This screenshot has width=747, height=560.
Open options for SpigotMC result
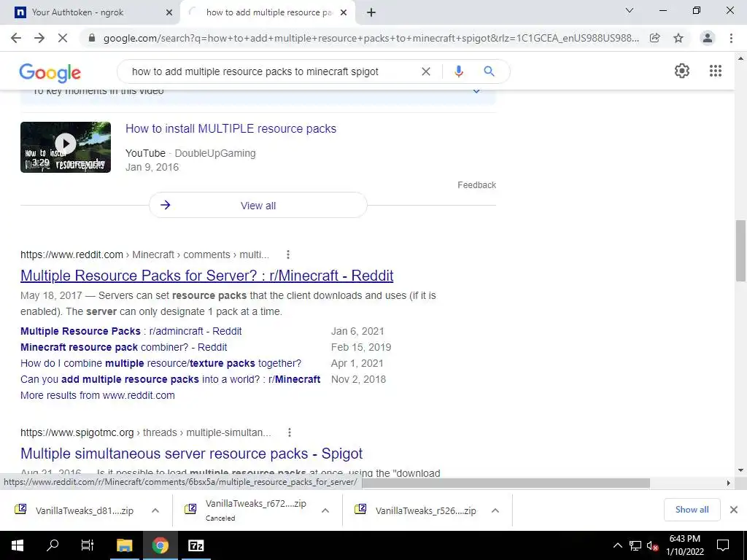[289, 432]
